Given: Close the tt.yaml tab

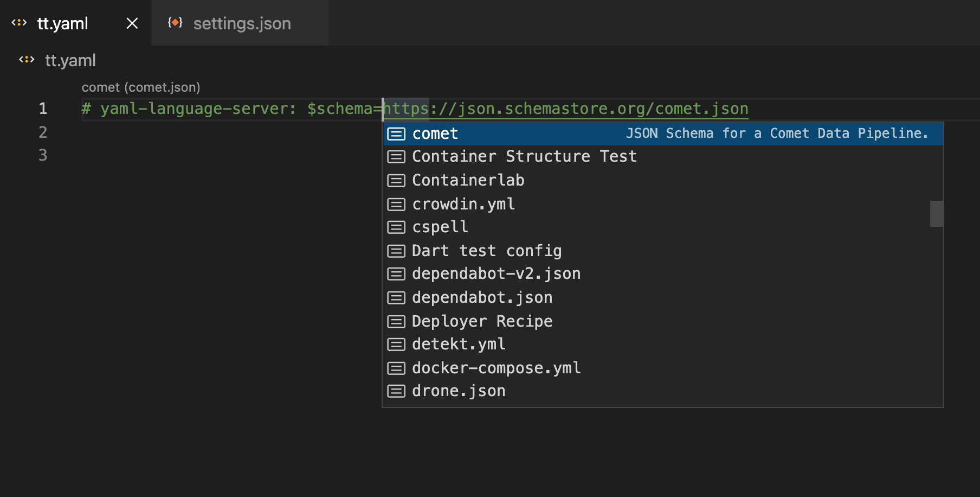Looking at the screenshot, I should pos(132,23).
